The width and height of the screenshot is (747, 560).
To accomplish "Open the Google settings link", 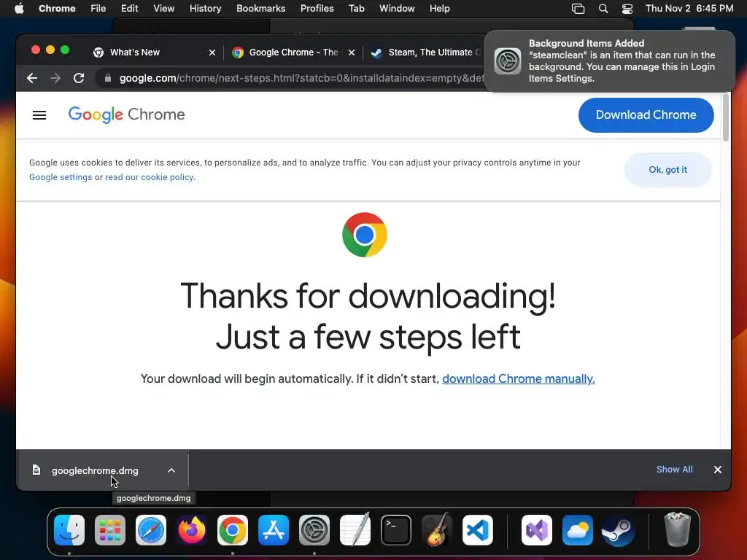I will [61, 177].
